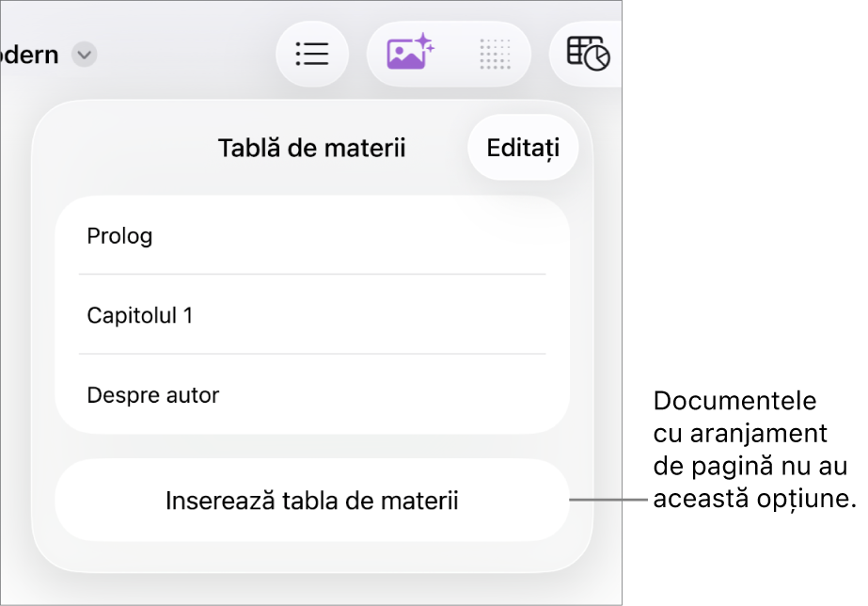Go to the Prolog entry
Screen dimensions: 868x606
[x=312, y=236]
